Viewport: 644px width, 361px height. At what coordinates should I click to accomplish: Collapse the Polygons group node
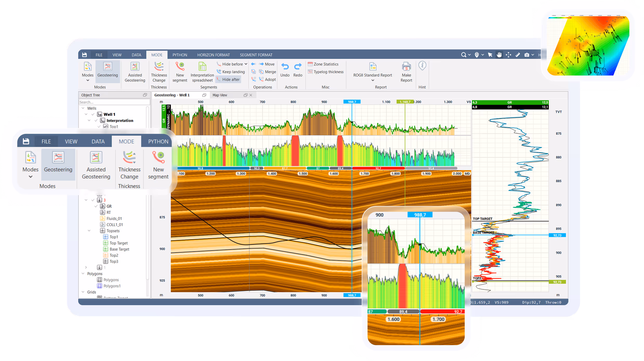click(x=83, y=273)
